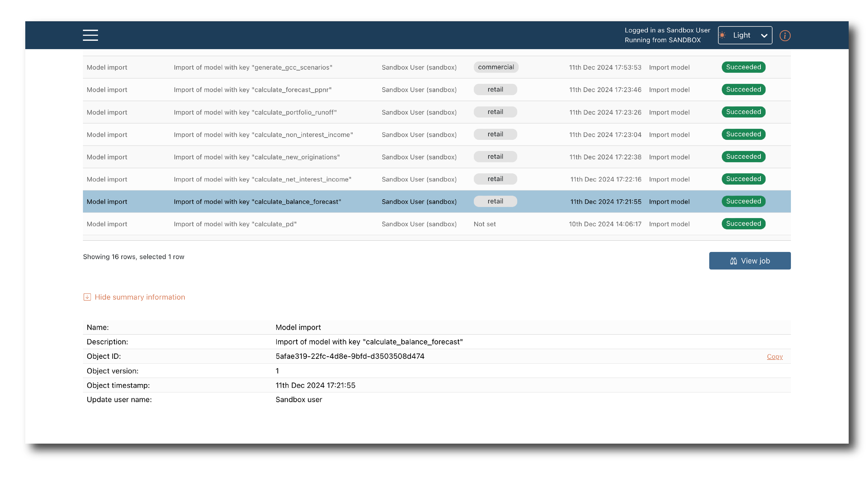The height and width of the screenshot is (502, 868).
Task: Collapse Hide summary information section
Action: pos(140,297)
